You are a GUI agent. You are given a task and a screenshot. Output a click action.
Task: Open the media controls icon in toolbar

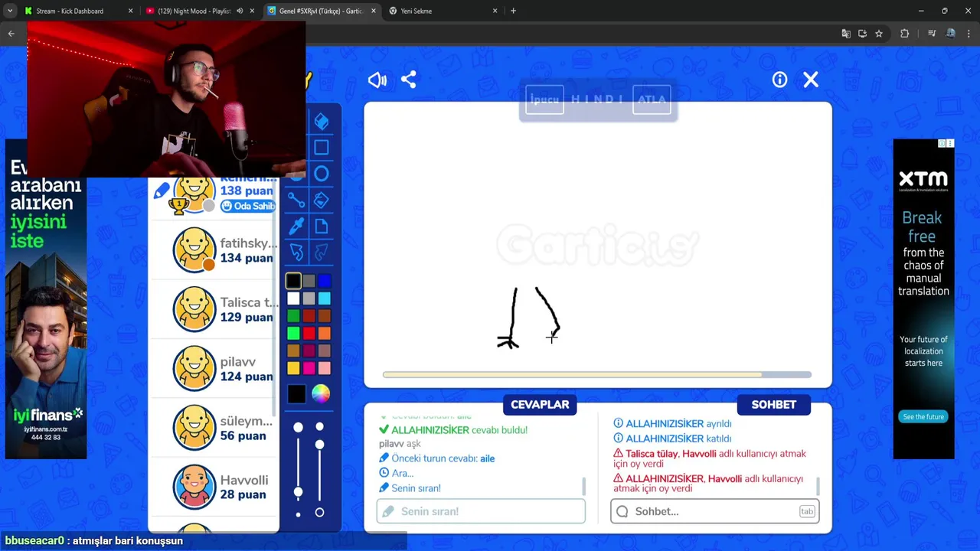932,34
